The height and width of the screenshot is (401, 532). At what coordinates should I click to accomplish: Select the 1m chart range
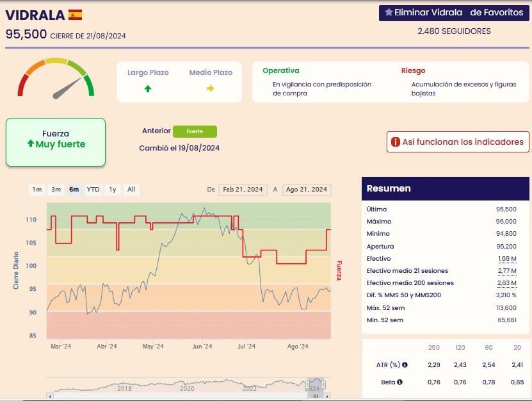point(37,190)
